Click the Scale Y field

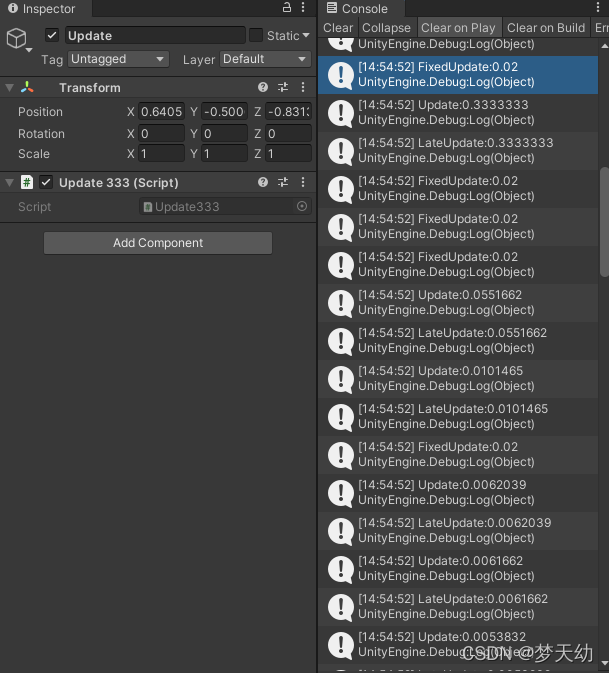tap(224, 153)
